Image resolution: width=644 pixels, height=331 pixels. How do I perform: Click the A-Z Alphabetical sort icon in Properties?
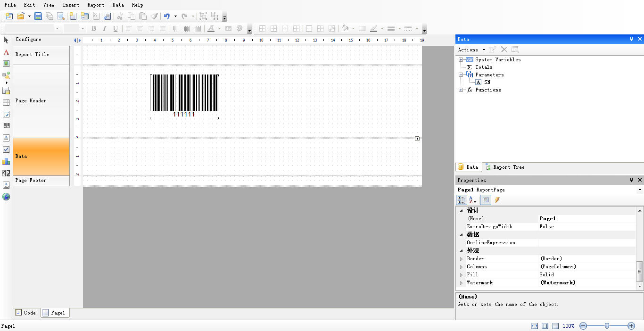[473, 200]
